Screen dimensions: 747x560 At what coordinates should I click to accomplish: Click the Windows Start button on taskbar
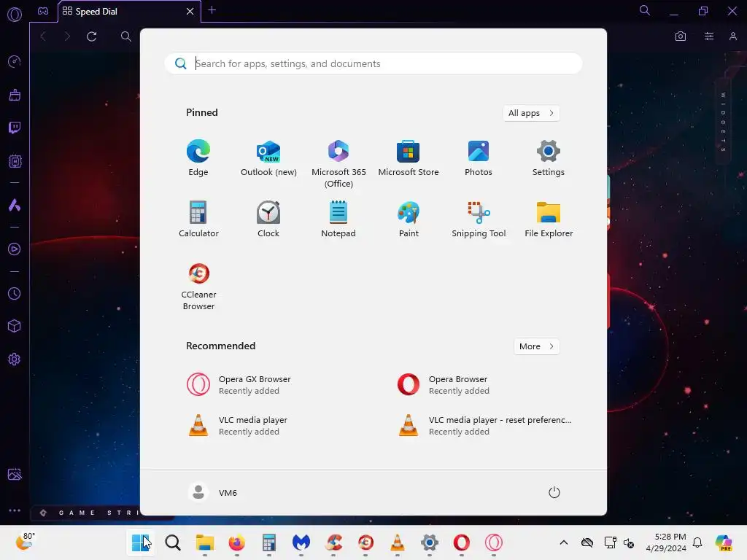tap(140, 542)
